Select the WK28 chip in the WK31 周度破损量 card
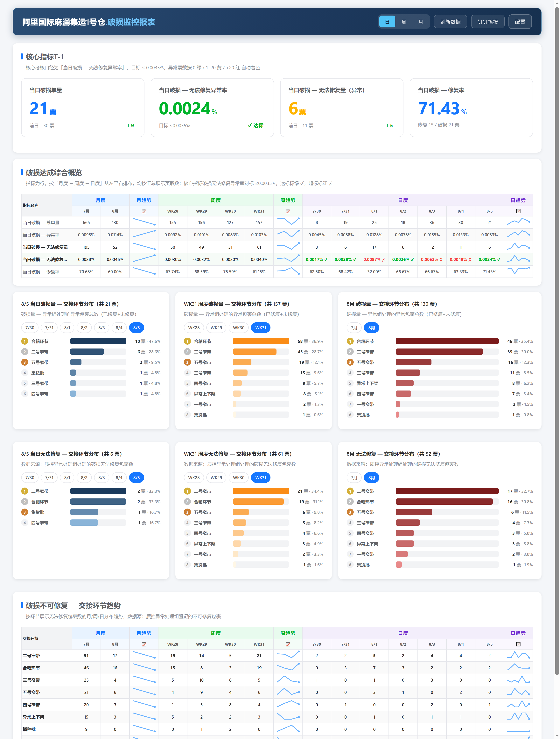The image size is (560, 739). pos(194,328)
